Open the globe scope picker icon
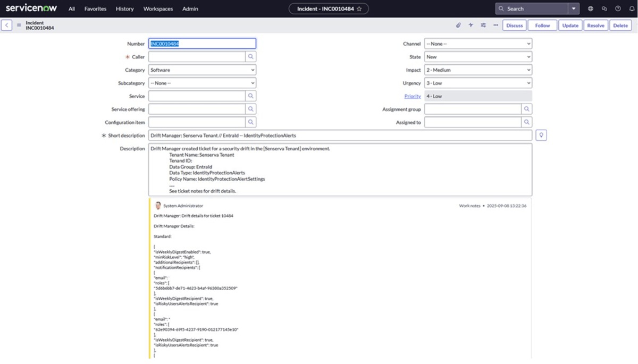 point(591,9)
